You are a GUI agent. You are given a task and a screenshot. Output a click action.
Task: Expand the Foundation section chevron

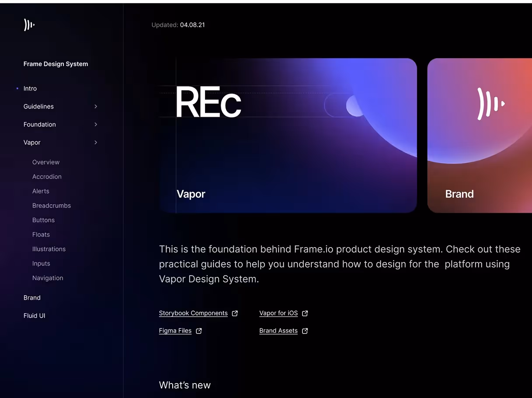[x=96, y=124]
